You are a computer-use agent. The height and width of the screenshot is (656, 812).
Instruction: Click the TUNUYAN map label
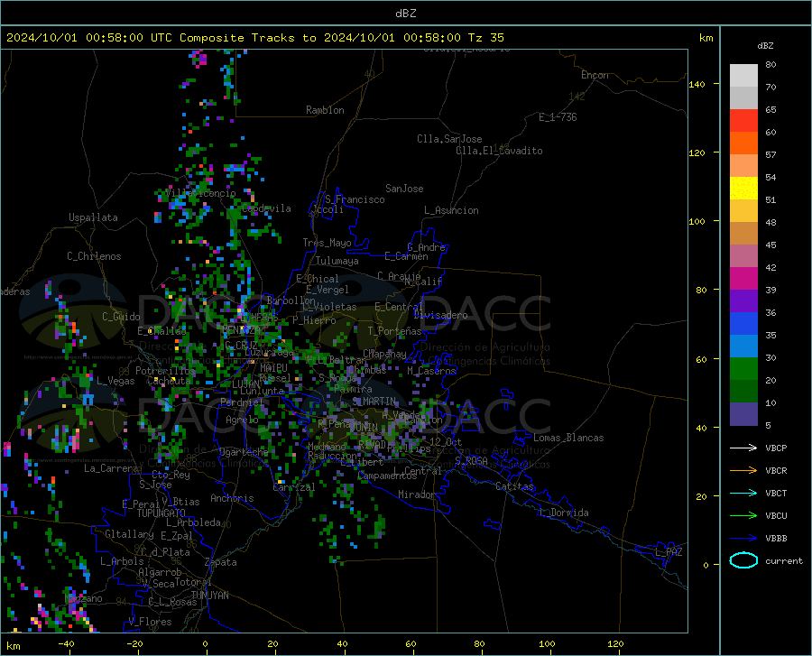click(209, 595)
